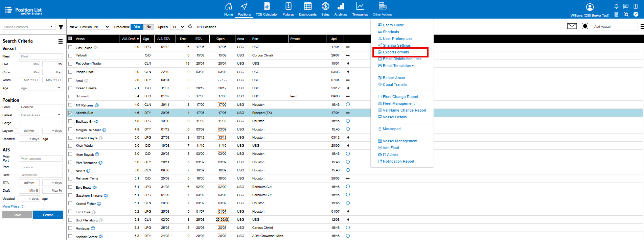
Task: Click the envelope email icon
Action: pos(572,26)
